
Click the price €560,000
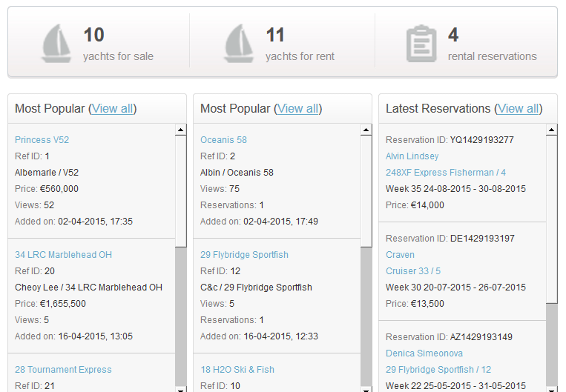pyautogui.click(x=59, y=189)
